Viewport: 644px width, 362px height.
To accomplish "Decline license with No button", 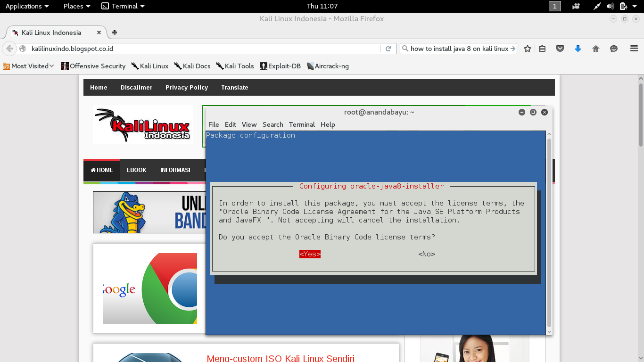I will tap(427, 254).
